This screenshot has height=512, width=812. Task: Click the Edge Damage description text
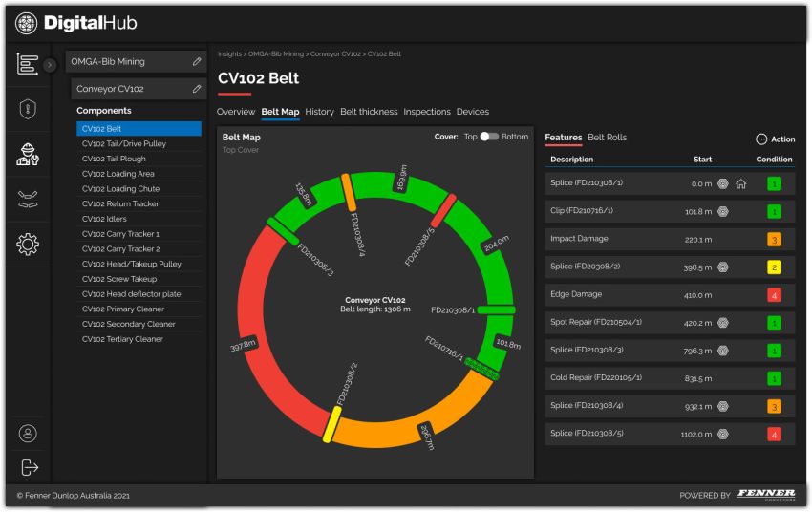coord(576,294)
